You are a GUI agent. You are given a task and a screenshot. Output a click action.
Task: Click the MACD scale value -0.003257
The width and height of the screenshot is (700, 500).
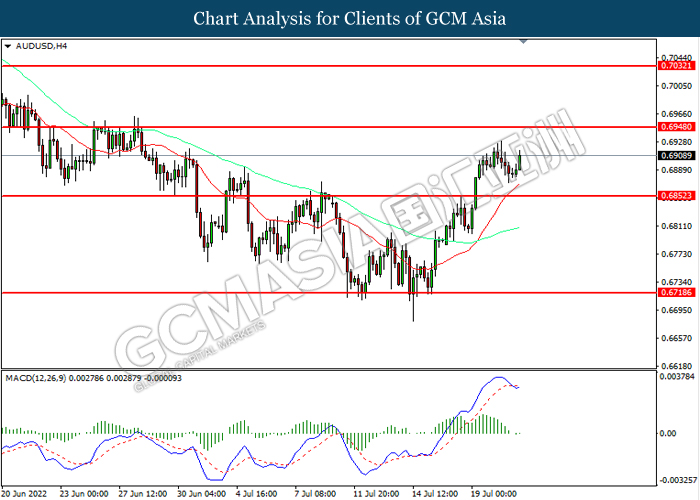[679, 480]
